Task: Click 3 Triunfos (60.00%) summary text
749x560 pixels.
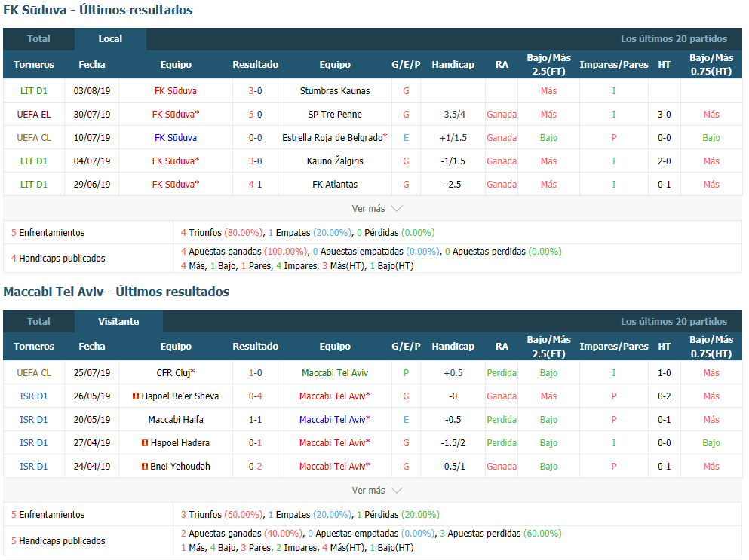Action: [222, 515]
